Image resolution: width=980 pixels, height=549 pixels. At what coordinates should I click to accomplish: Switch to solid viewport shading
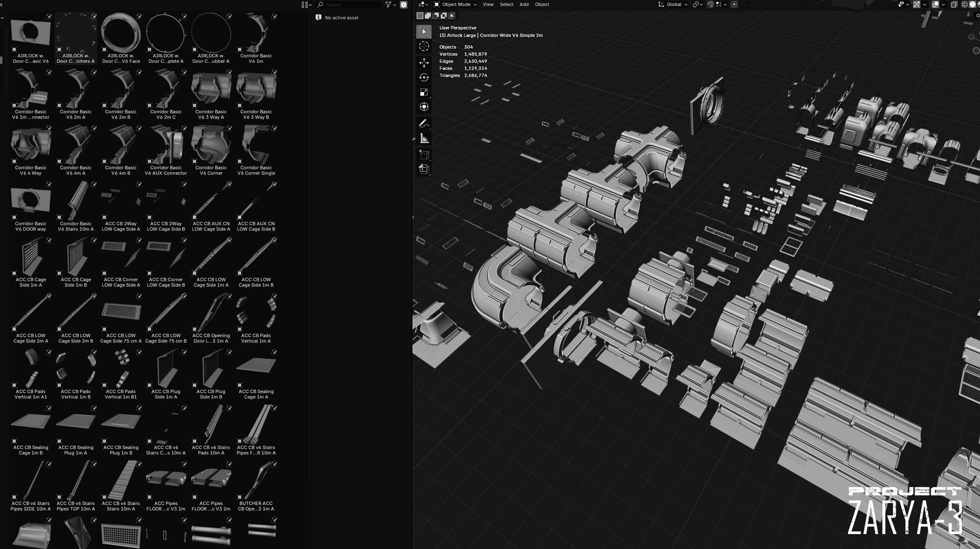click(x=973, y=5)
